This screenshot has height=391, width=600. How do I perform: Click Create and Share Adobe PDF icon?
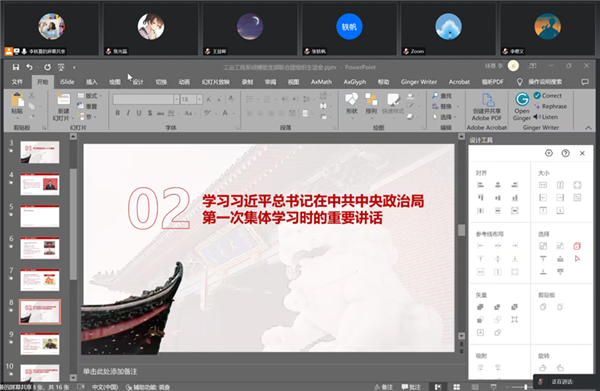tap(488, 99)
